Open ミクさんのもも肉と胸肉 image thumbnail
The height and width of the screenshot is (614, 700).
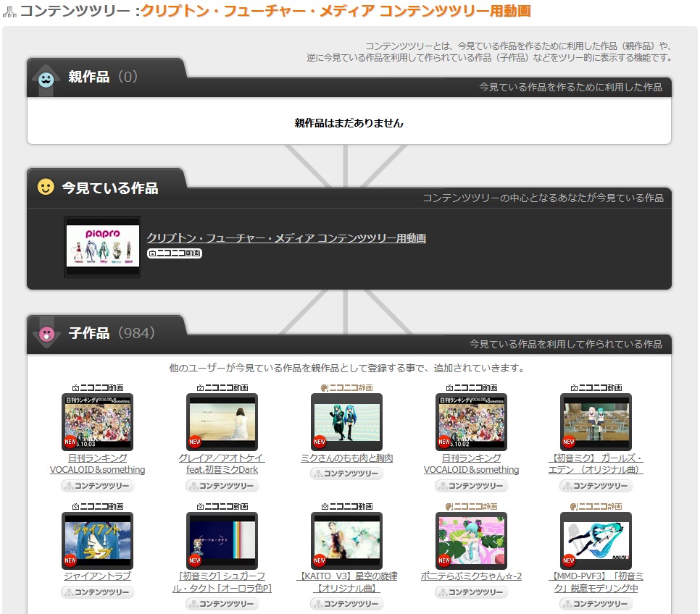[346, 421]
